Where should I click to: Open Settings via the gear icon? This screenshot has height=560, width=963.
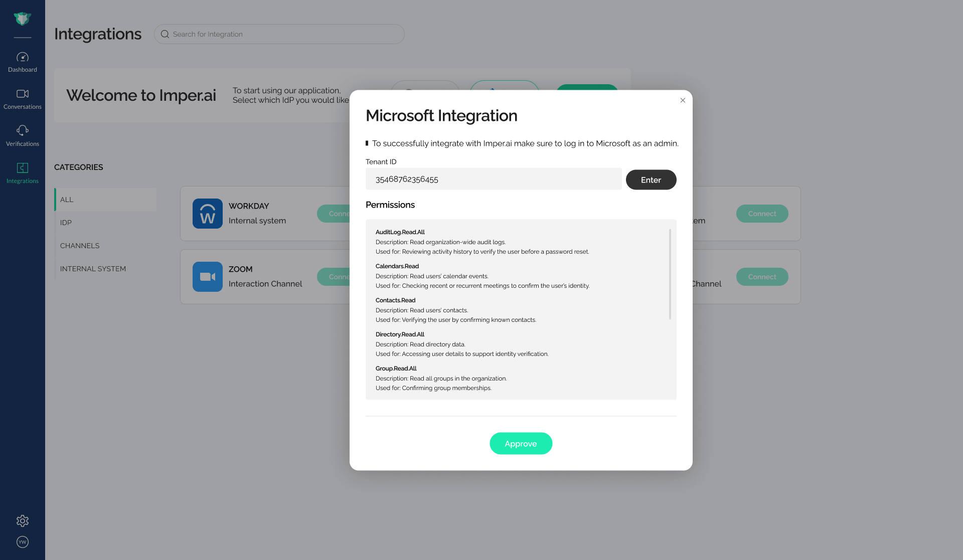(22, 521)
